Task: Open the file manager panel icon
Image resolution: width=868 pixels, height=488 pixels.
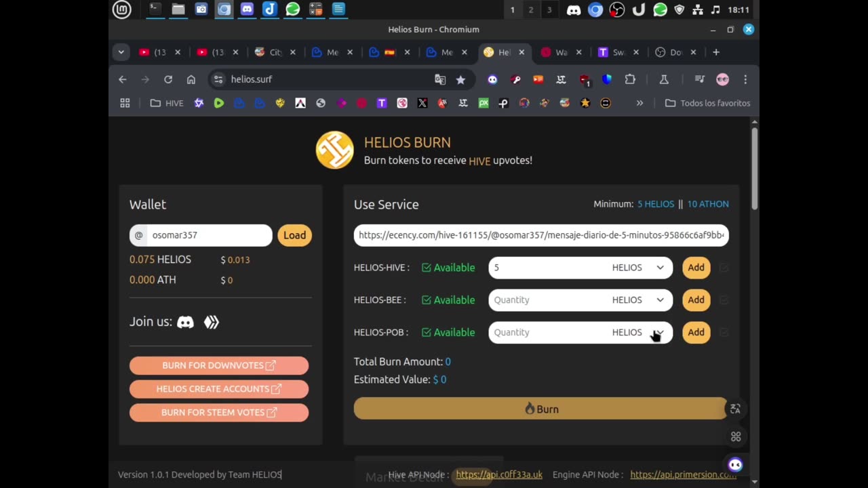Action: pos(178,9)
